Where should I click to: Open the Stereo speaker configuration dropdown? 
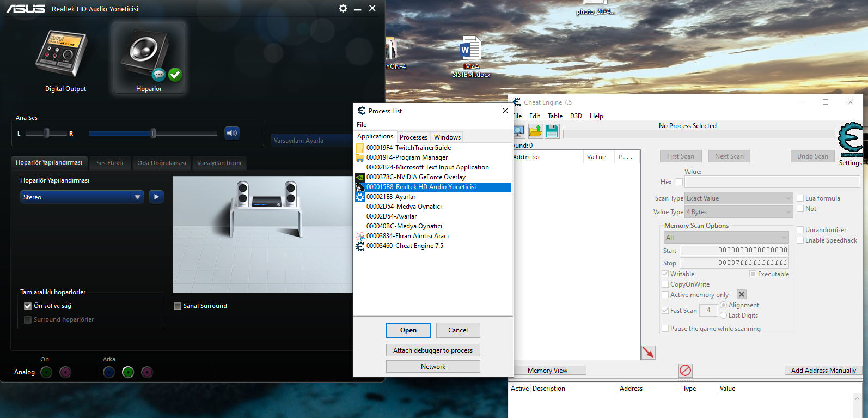tap(82, 197)
